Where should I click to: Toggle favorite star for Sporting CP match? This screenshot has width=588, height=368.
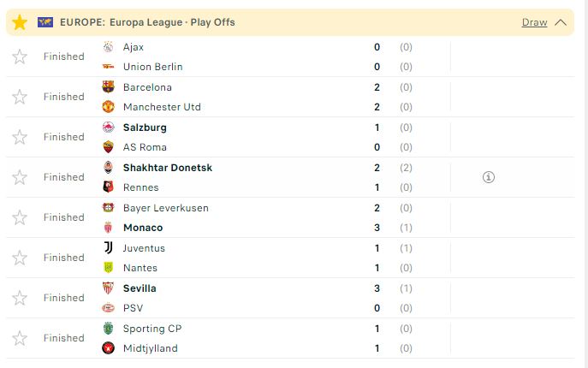pyautogui.click(x=20, y=338)
